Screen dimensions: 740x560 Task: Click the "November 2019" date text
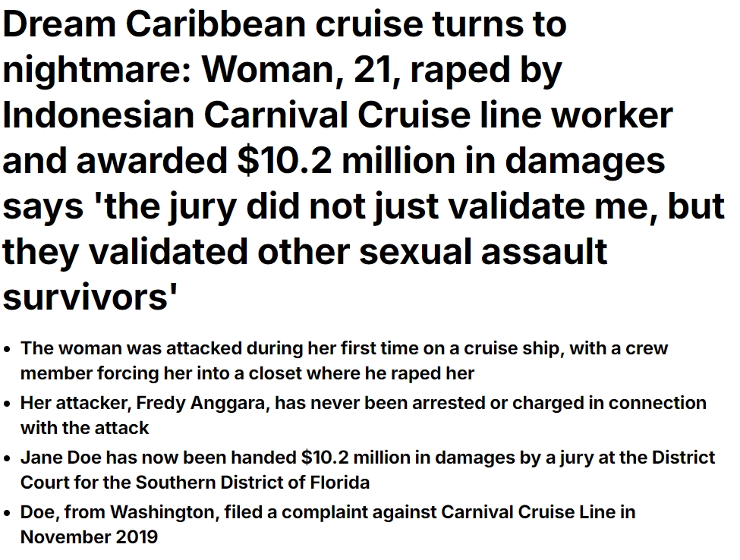click(89, 536)
